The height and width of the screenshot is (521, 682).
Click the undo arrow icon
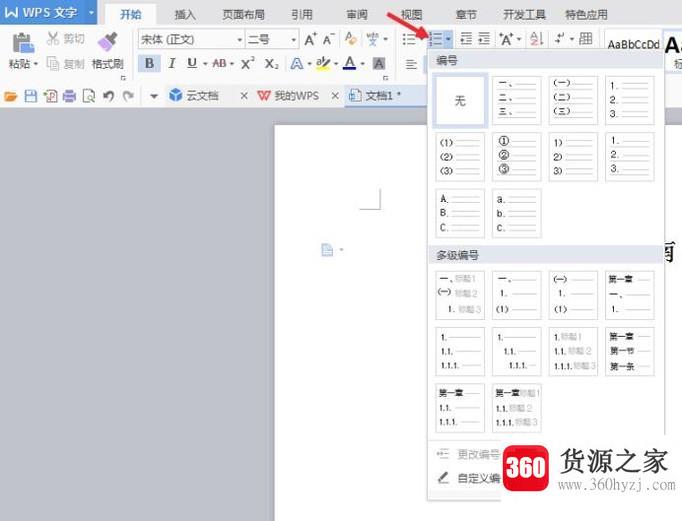[x=108, y=96]
